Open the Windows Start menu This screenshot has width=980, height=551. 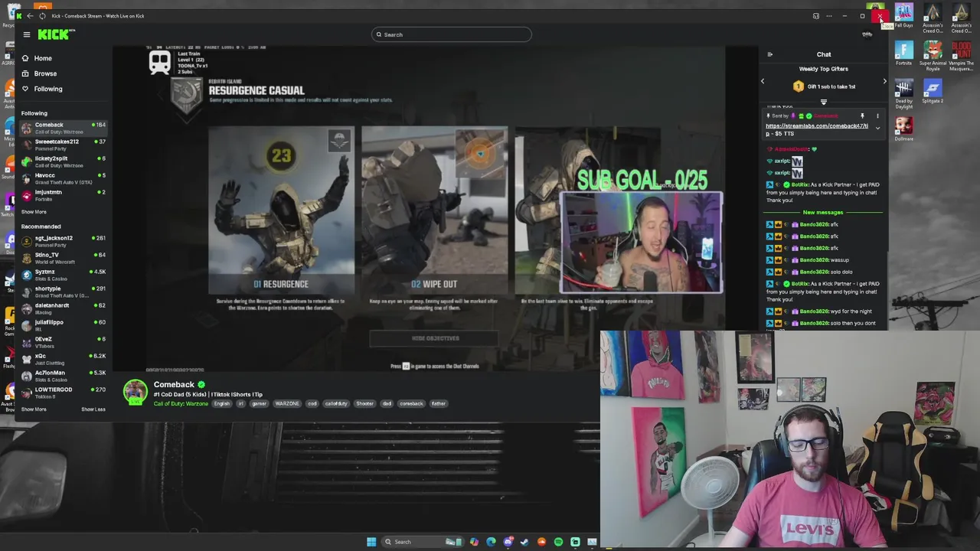tap(371, 542)
